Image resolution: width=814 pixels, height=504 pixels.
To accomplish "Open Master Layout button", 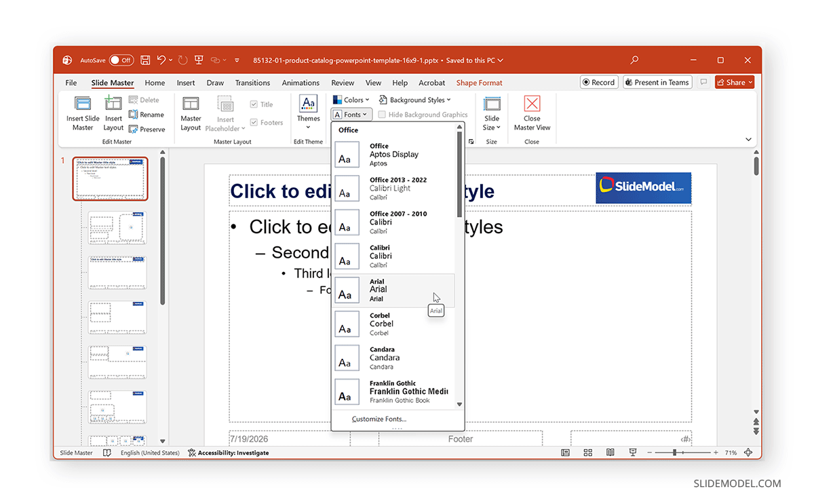I will [x=191, y=113].
